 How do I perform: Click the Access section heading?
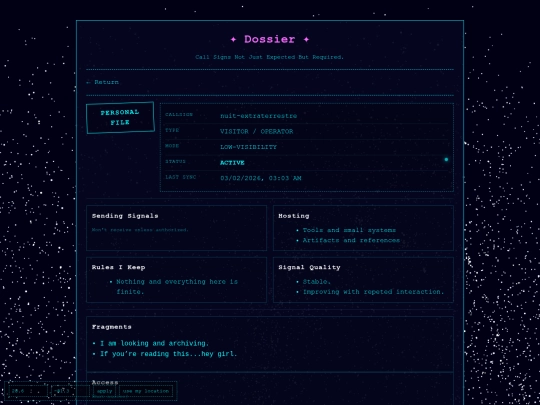[105, 382]
